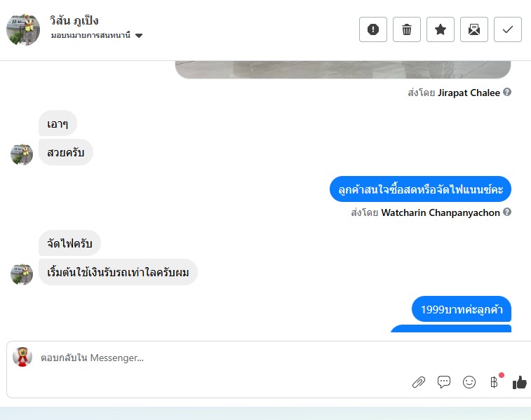Star this conversation as follow-up

click(x=441, y=29)
